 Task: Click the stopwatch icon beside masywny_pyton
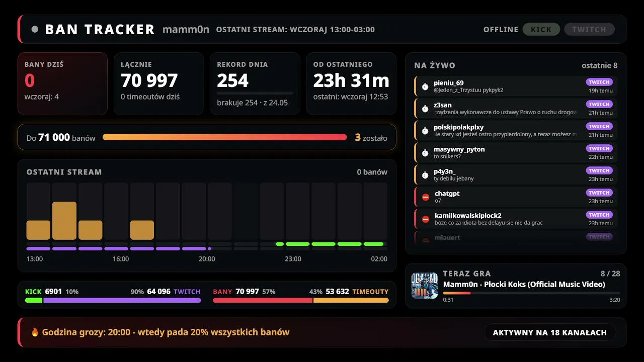425,153
